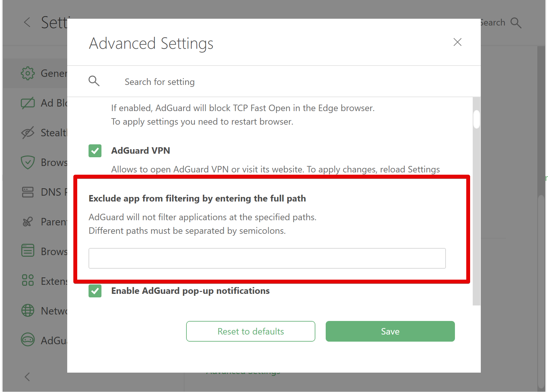The width and height of the screenshot is (548, 392).
Task: Open the Network globe icon
Action: click(x=28, y=310)
